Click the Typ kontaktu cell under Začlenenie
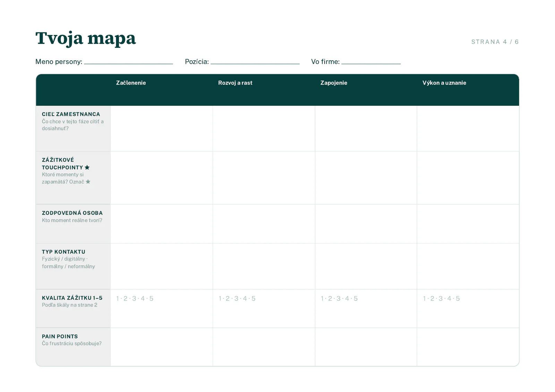The height and width of the screenshot is (392, 555). tap(162, 266)
